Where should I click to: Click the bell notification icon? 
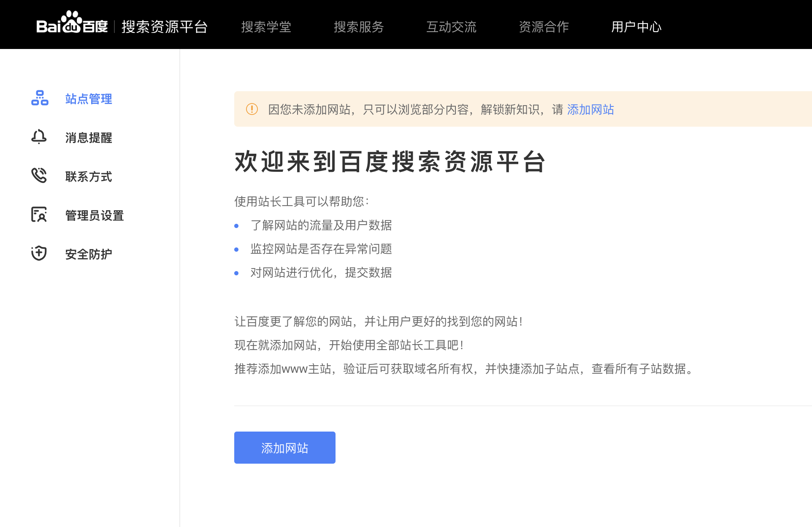click(x=39, y=137)
